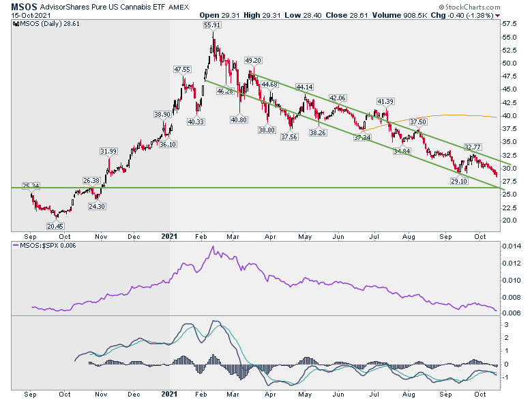Click the 34.84 price label

(402, 152)
